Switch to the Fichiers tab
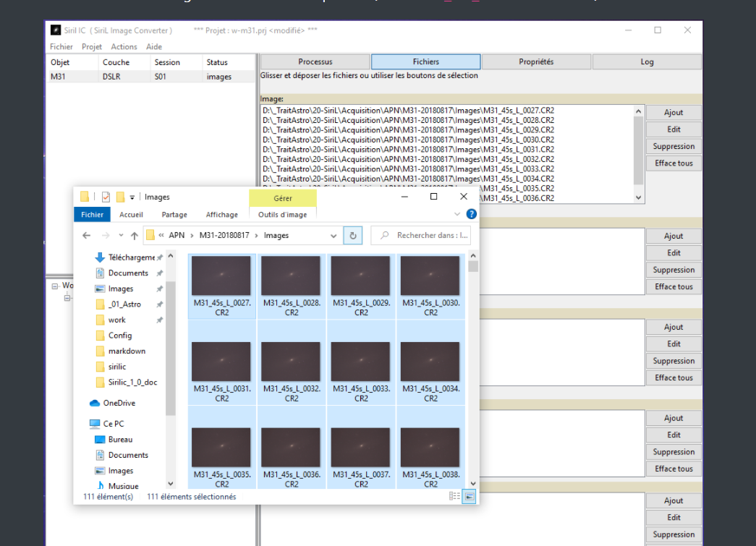 coord(425,61)
